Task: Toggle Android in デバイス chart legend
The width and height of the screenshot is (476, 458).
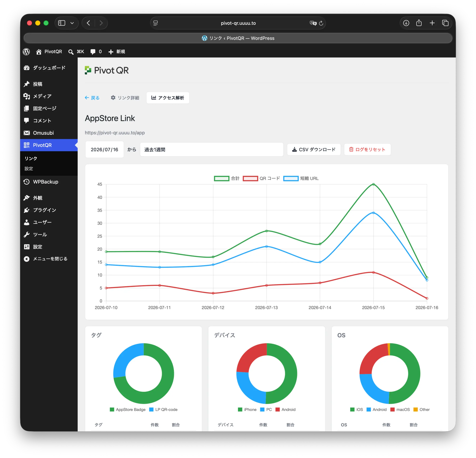Action: (286, 410)
